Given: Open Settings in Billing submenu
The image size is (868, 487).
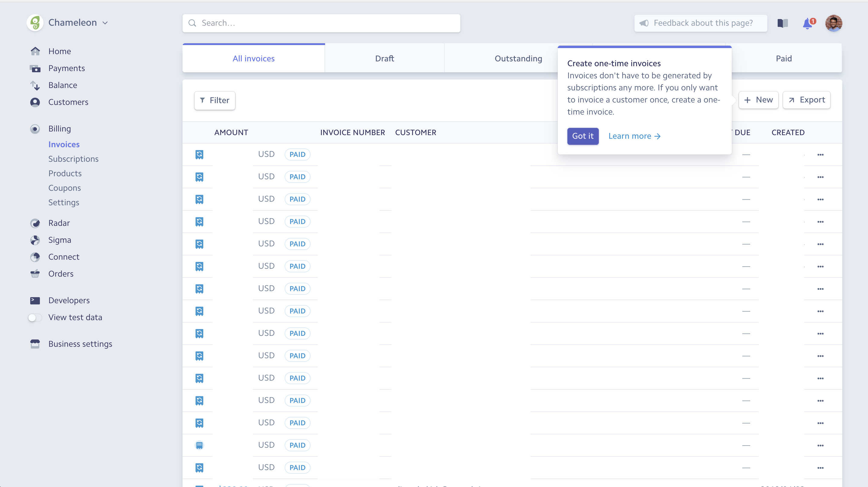Looking at the screenshot, I should 64,202.
